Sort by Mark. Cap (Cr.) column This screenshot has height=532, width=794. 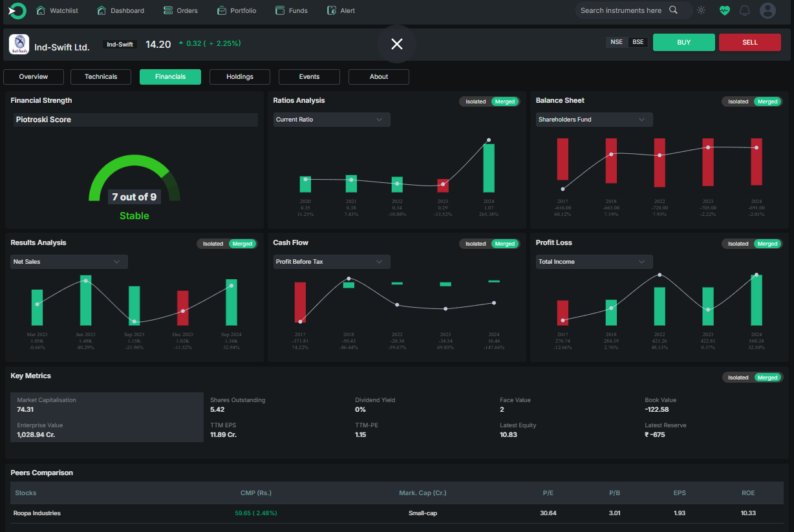click(x=423, y=493)
